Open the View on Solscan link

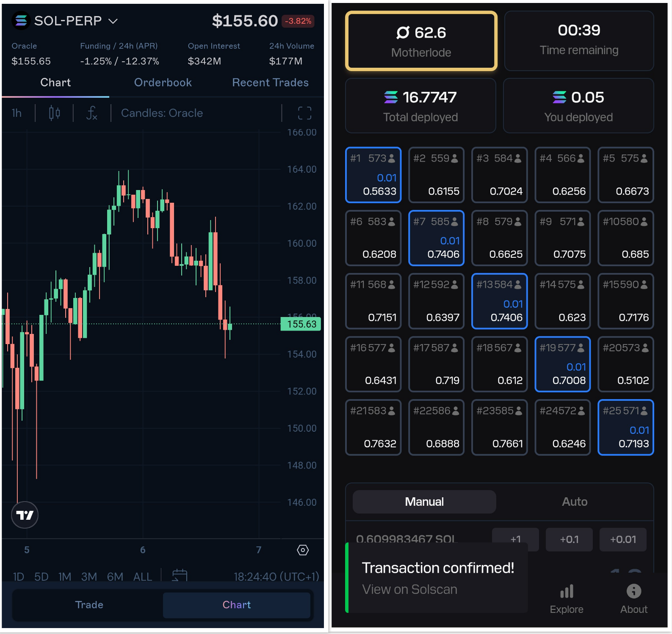(409, 589)
